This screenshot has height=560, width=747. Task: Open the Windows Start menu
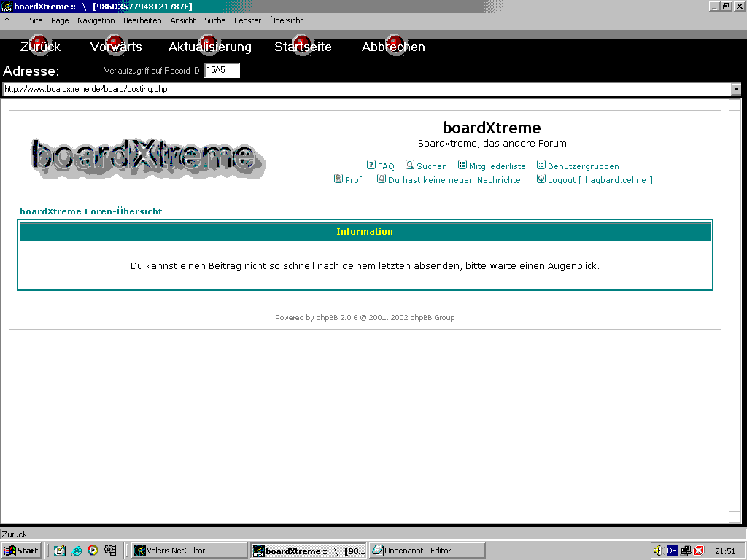pos(21,551)
